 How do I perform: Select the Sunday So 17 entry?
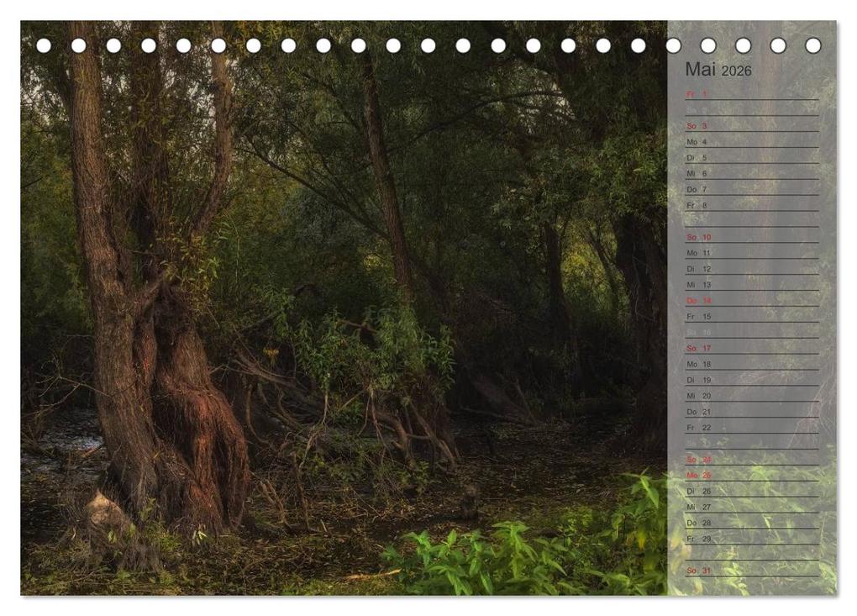702,348
